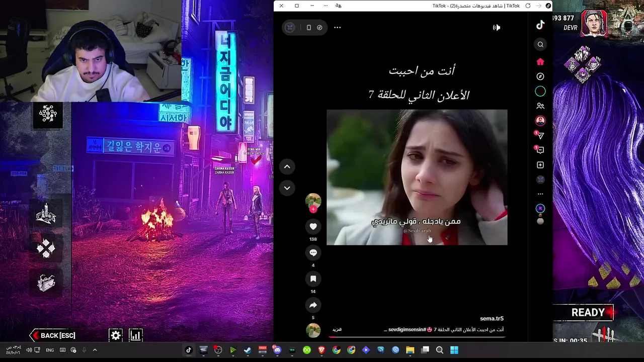644x362 pixels.
Task: Open the comments bubble showing 4
Action: [x=313, y=252]
